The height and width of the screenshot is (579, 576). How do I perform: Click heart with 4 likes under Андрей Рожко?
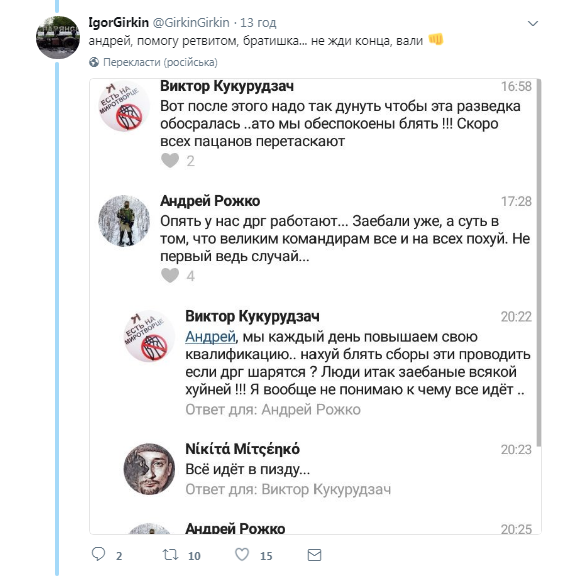[x=170, y=276]
